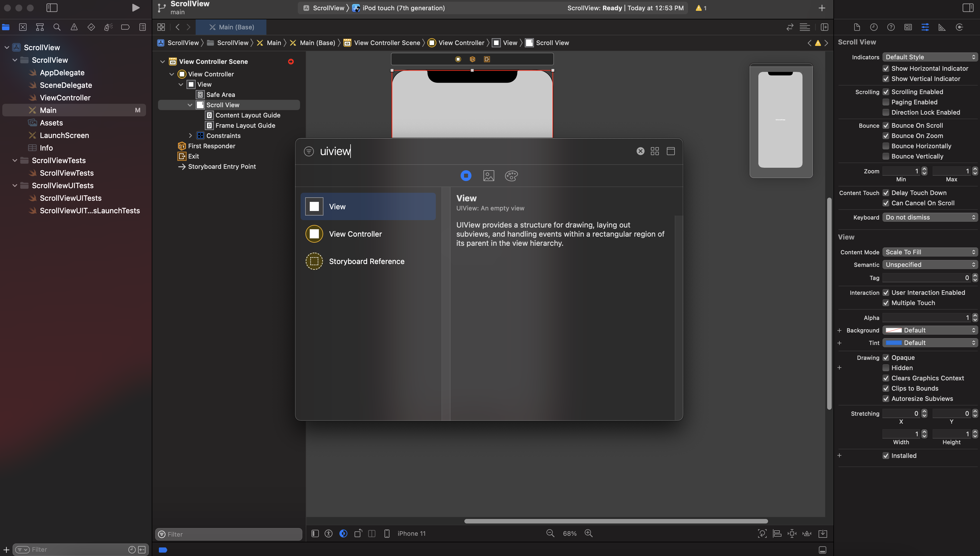980x556 pixels.
Task: Uncheck Bounce On Scroll
Action: [886, 126]
